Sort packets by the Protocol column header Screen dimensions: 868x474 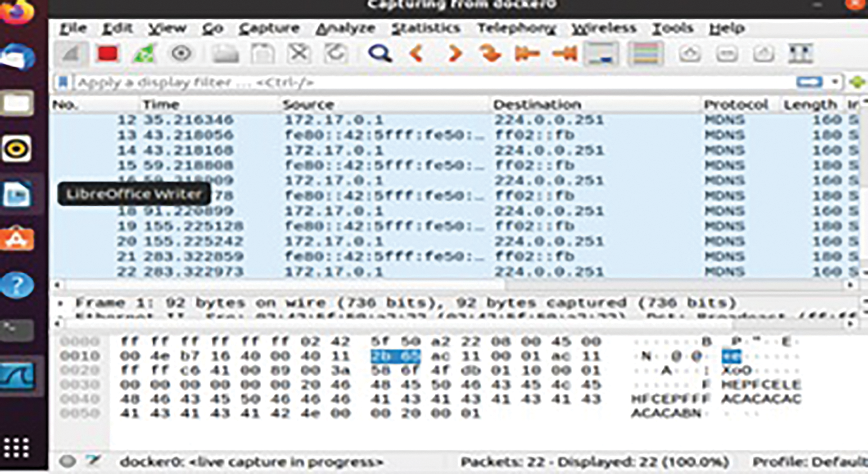[736, 105]
